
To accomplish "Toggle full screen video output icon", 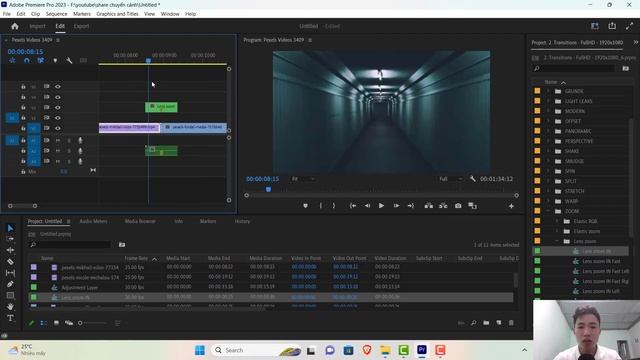I will click(x=629, y=26).
